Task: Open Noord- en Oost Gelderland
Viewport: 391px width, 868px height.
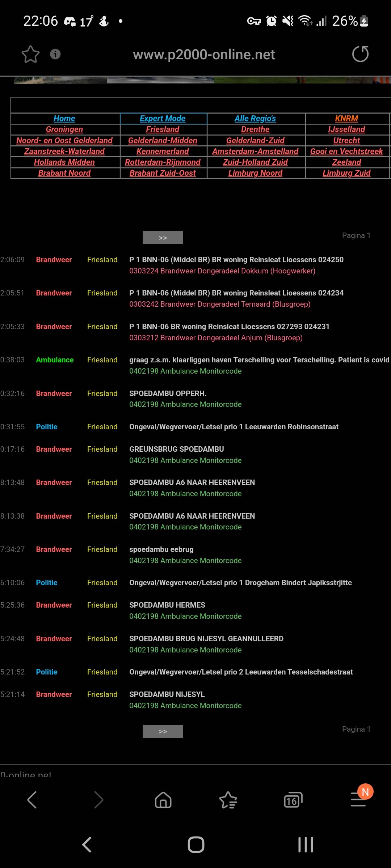Action: (x=64, y=140)
